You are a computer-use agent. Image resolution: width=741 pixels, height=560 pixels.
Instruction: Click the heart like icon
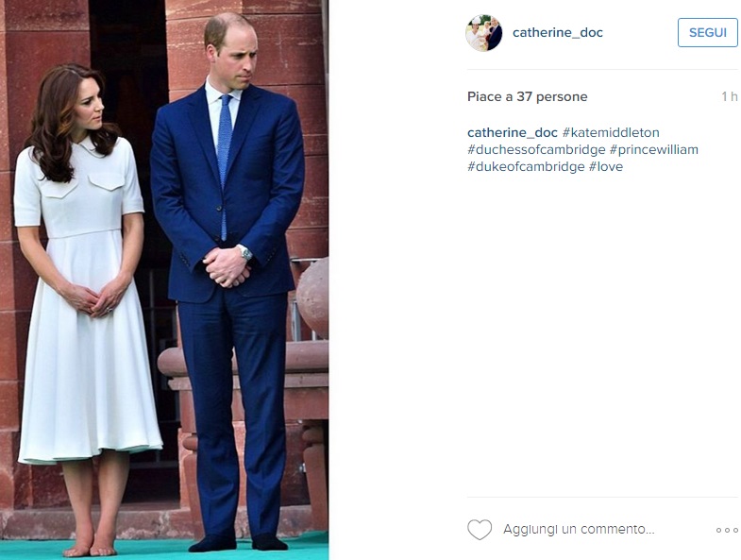[x=480, y=530]
